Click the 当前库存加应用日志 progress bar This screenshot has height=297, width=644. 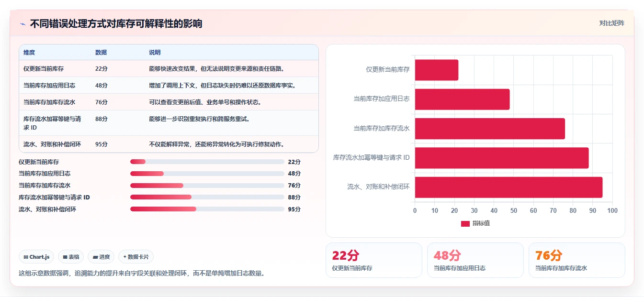[x=207, y=174]
